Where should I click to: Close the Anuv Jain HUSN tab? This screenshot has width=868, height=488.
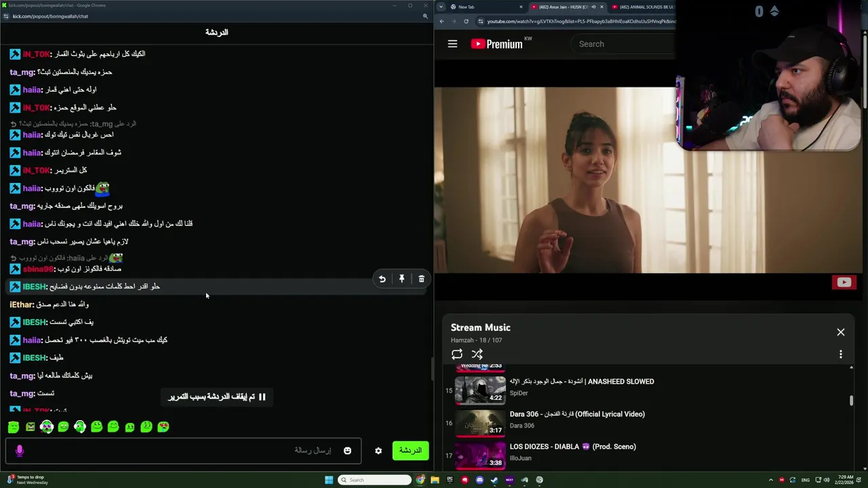coord(601,7)
